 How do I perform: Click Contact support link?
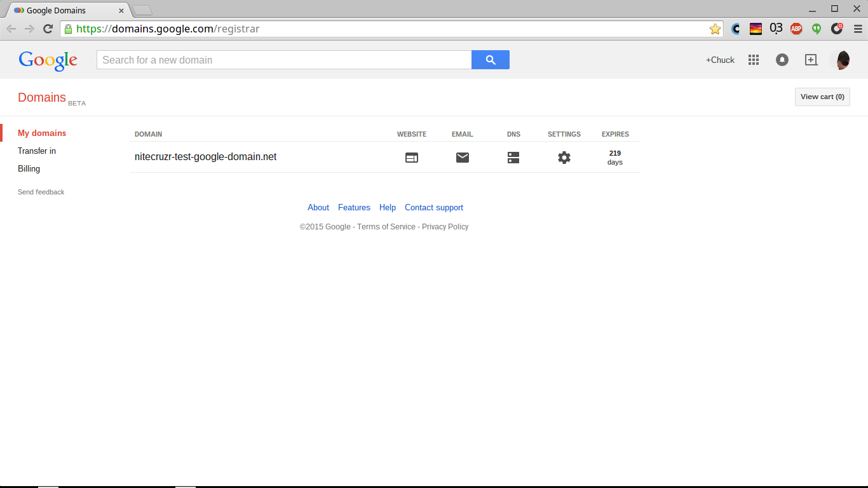click(434, 208)
